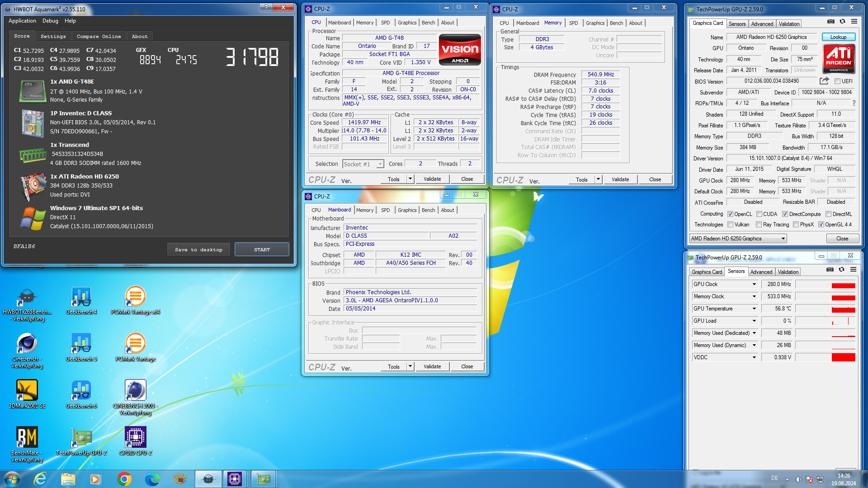
Task: Open the Tools dropdown arrow in the CPU-Z Memory window
Action: point(598,179)
